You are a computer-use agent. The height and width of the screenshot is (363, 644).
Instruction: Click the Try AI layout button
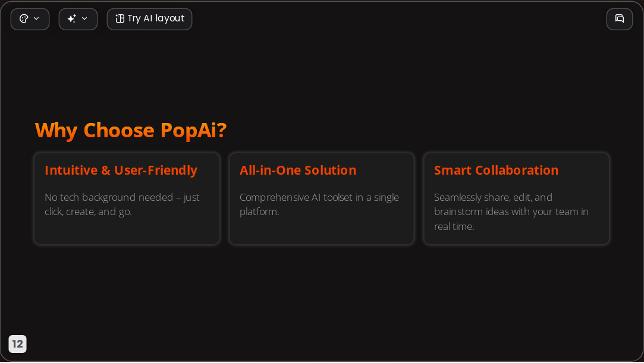click(149, 19)
